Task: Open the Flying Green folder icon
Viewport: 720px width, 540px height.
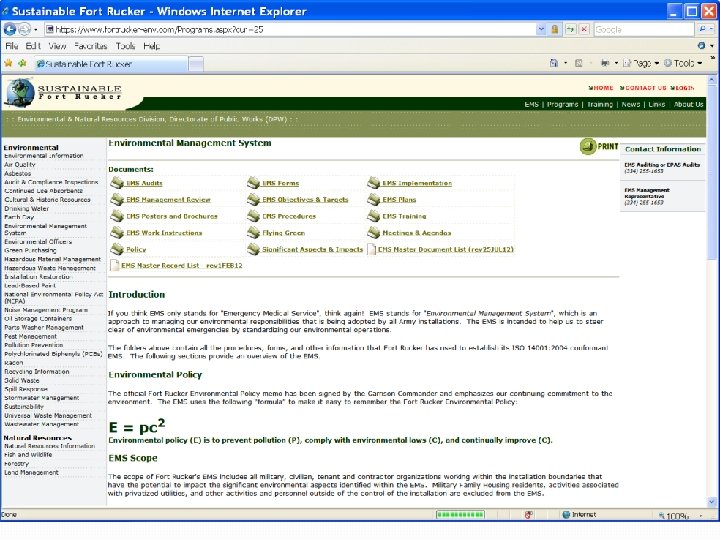Action: click(x=253, y=232)
